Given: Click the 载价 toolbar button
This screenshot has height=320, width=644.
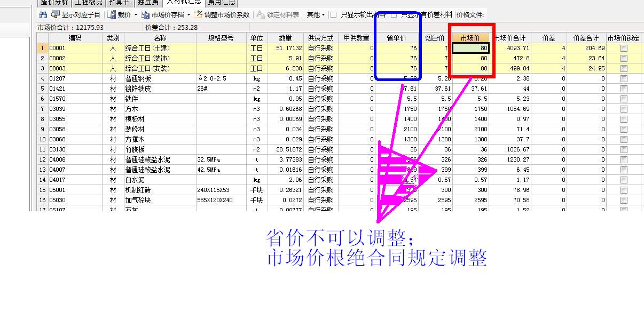Looking at the screenshot, I should point(120,14).
